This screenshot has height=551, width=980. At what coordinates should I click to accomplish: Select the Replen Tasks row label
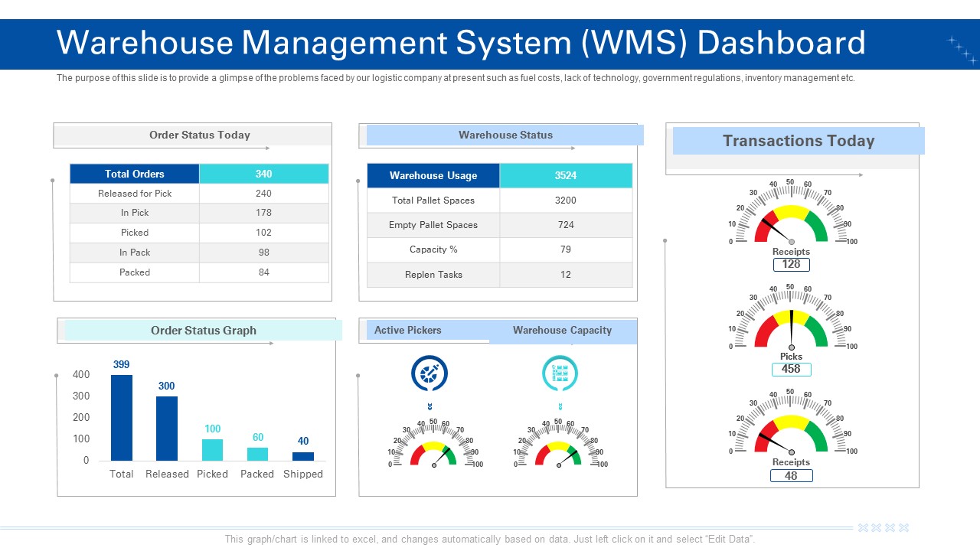(433, 275)
